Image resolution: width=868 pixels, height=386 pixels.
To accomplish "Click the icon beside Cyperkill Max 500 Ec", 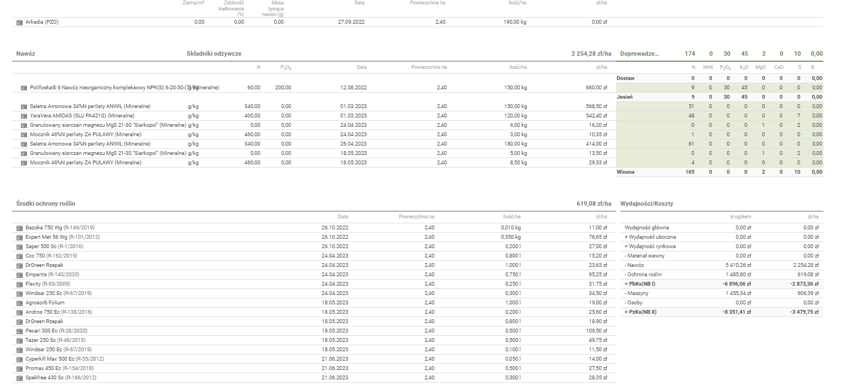I will coord(20,359).
